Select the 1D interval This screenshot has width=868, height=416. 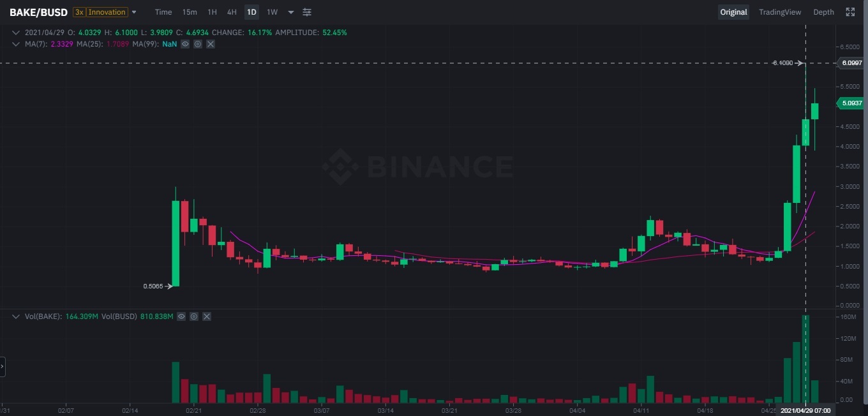tap(251, 12)
